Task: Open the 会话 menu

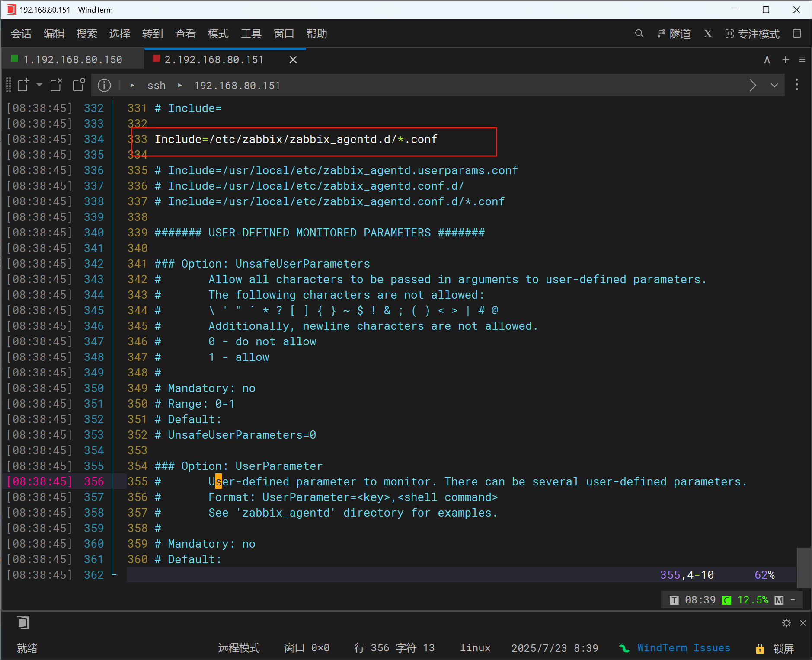Action: click(x=21, y=34)
